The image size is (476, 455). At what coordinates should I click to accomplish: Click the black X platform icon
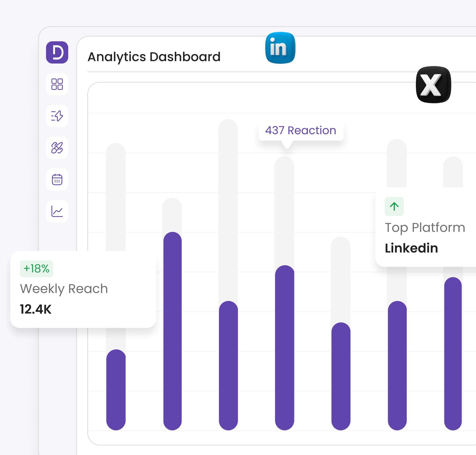click(x=433, y=85)
